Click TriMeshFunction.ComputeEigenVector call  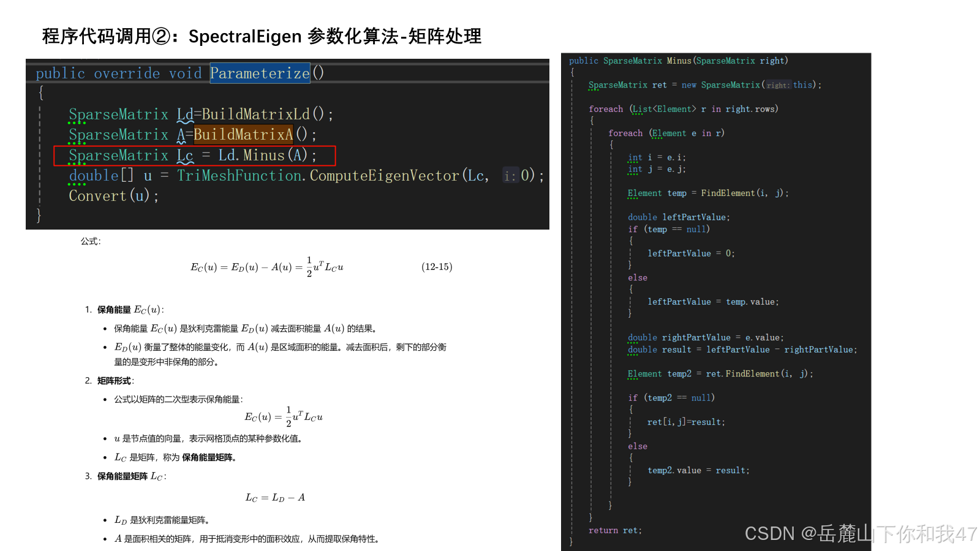318,176
